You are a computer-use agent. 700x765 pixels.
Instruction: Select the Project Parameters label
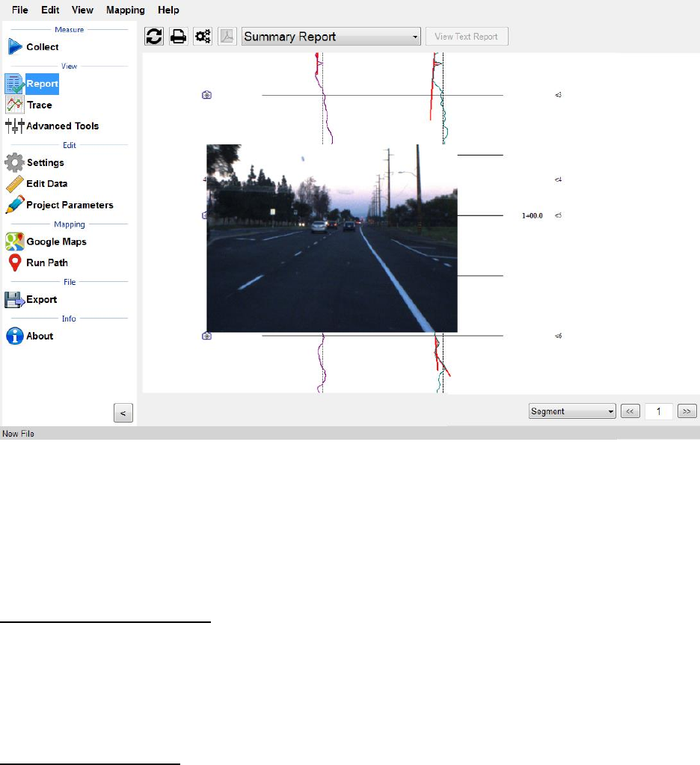click(x=70, y=205)
